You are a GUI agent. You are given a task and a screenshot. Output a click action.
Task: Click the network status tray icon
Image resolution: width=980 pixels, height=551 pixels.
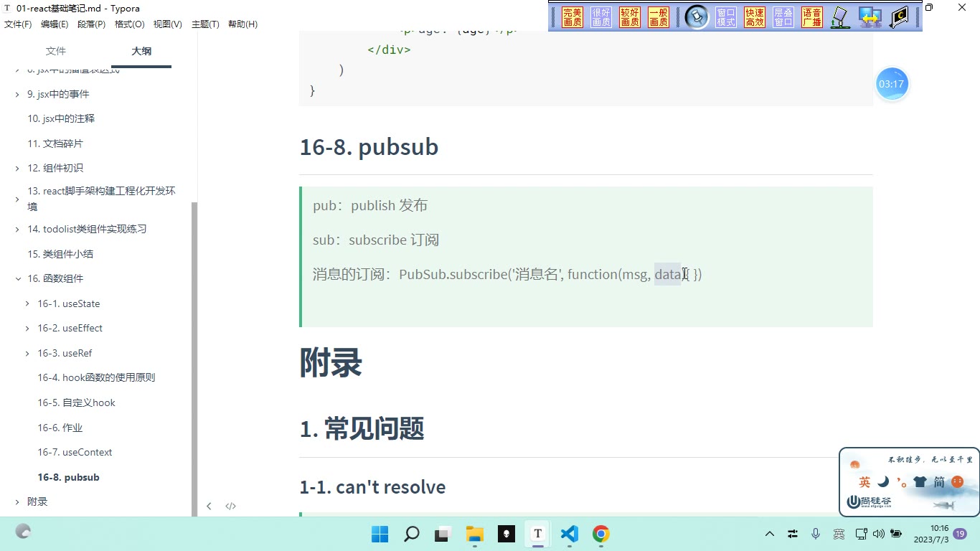pos(862,534)
